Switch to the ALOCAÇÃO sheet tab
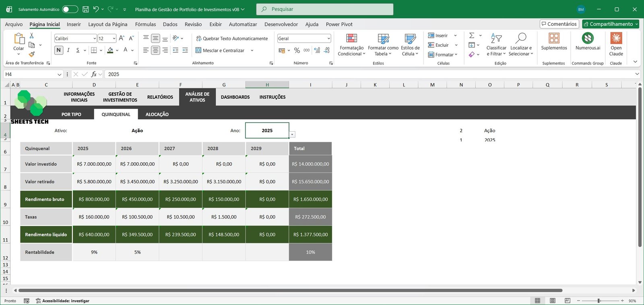 [157, 114]
